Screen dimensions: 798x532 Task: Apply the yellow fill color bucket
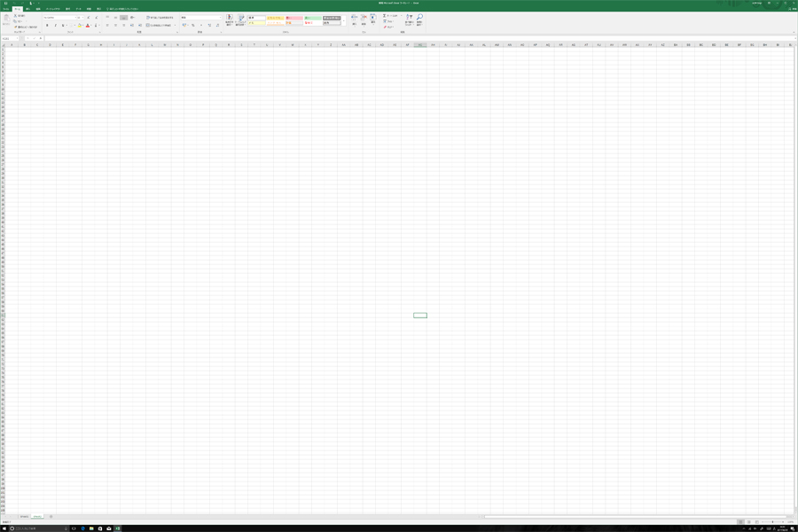pos(80,26)
